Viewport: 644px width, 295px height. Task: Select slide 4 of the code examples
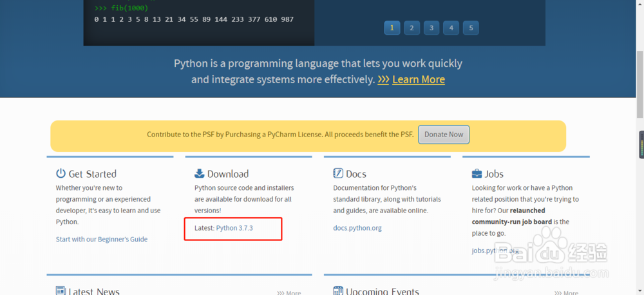pyautogui.click(x=451, y=28)
